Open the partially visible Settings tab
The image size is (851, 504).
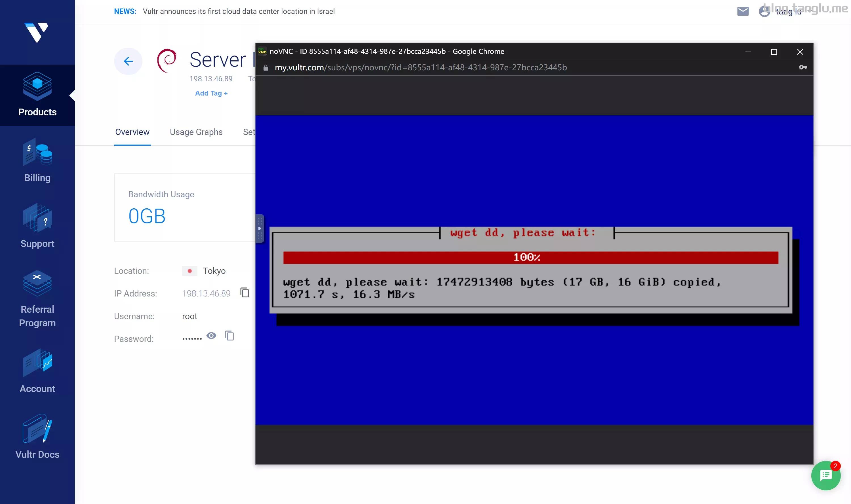point(250,132)
